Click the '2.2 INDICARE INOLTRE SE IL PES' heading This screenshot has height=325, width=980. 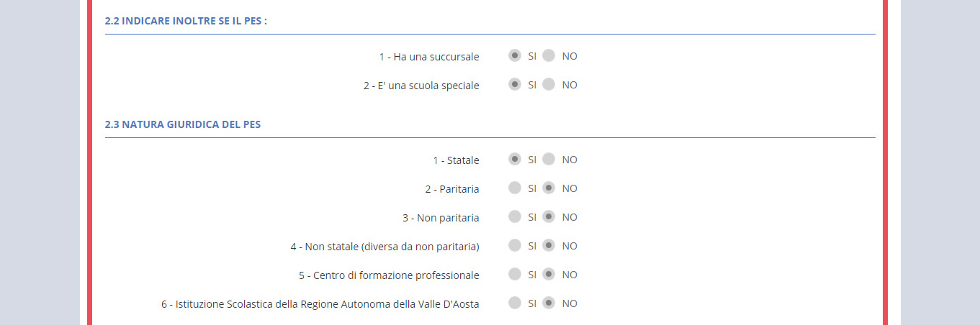(x=186, y=21)
